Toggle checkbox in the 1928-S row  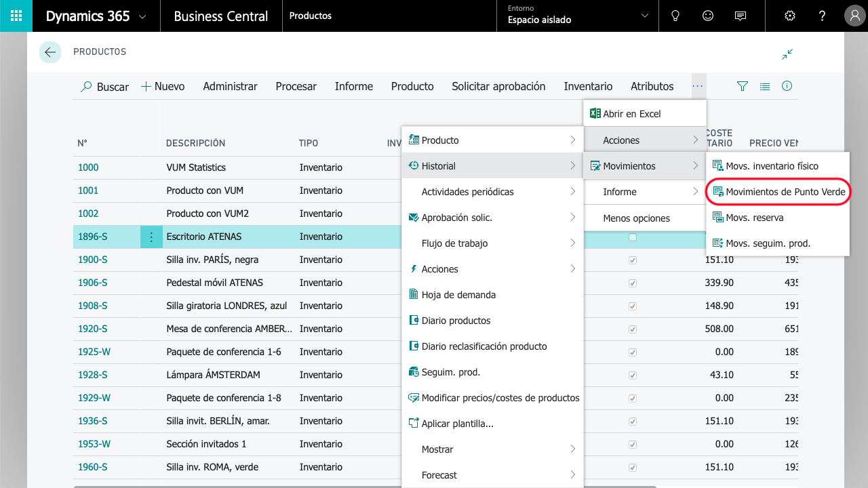[633, 375]
